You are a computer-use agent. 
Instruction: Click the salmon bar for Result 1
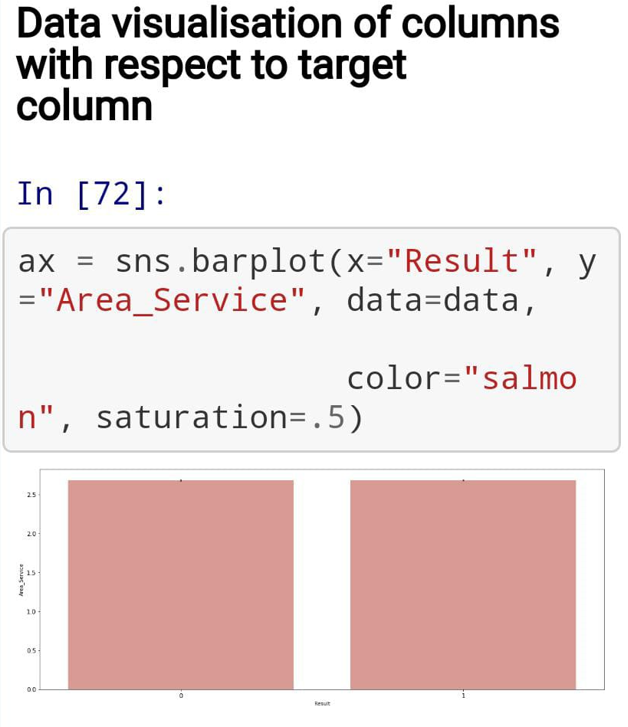pos(463,585)
